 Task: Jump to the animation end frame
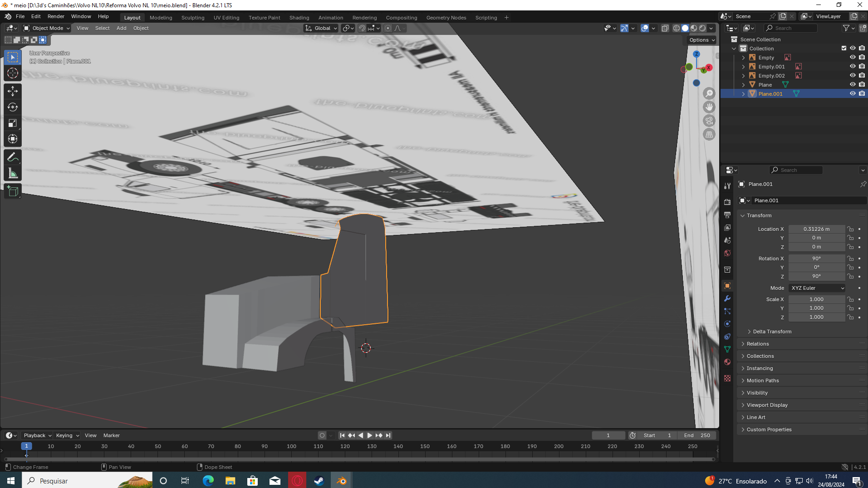(388, 435)
